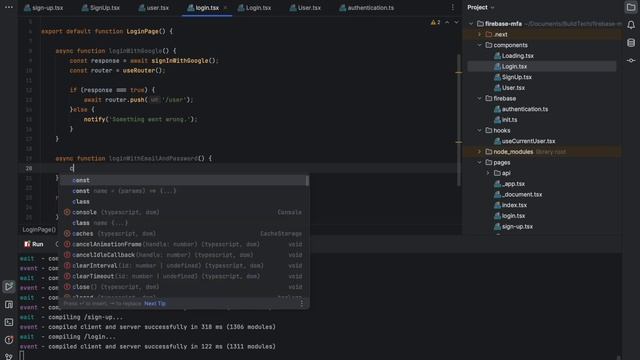Open useCurrentUser.tsx in the hooks folder

[x=528, y=141]
